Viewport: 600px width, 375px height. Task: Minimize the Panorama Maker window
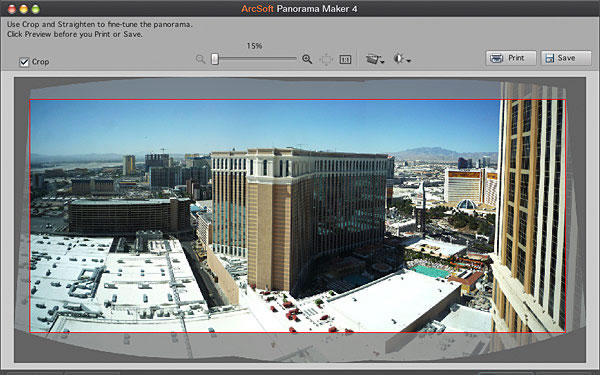[24, 9]
